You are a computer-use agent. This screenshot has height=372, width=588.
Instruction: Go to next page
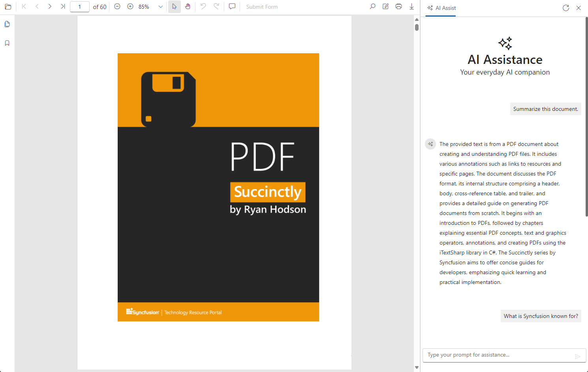[x=50, y=7]
